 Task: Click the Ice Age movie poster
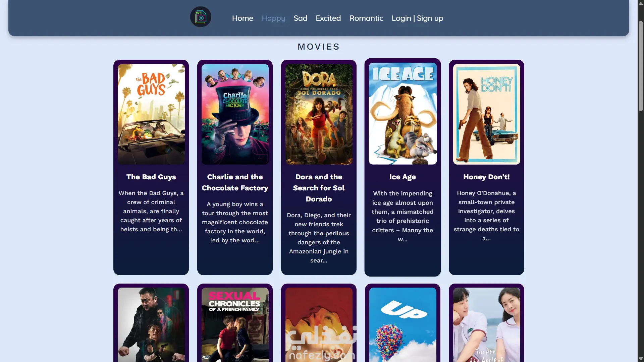tap(402, 113)
